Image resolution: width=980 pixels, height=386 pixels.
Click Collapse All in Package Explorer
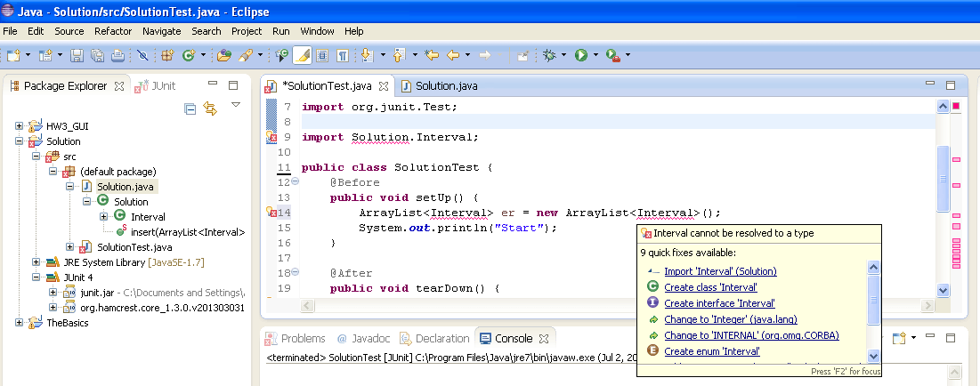[190, 109]
